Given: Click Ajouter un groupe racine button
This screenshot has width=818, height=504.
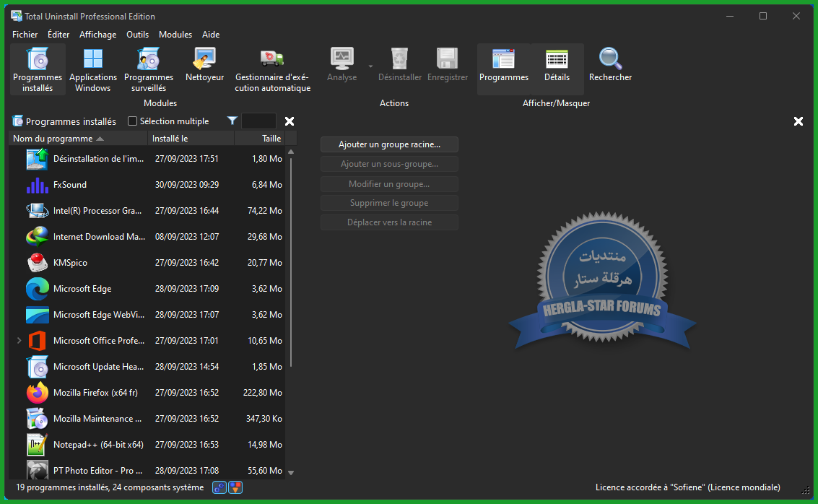Looking at the screenshot, I should 389,144.
